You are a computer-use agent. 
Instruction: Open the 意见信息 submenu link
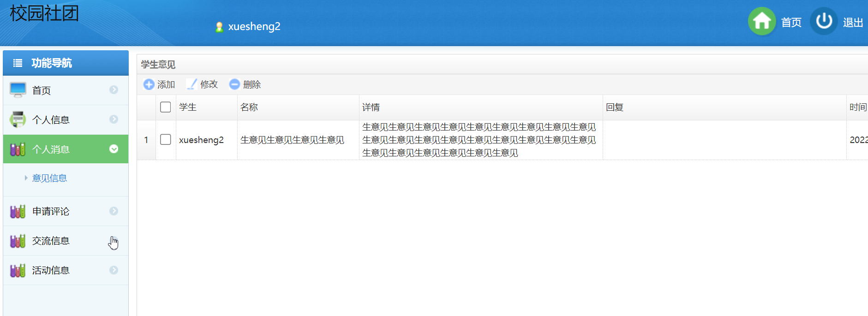click(x=49, y=178)
